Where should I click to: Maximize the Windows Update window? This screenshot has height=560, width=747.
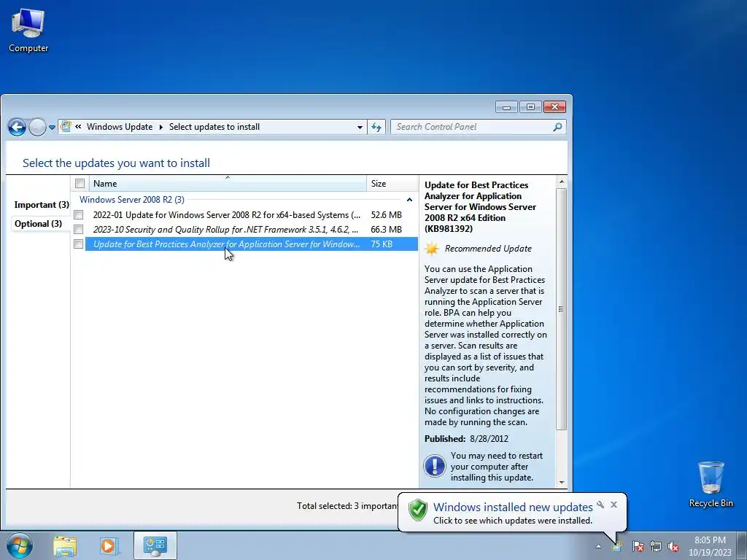click(x=530, y=107)
